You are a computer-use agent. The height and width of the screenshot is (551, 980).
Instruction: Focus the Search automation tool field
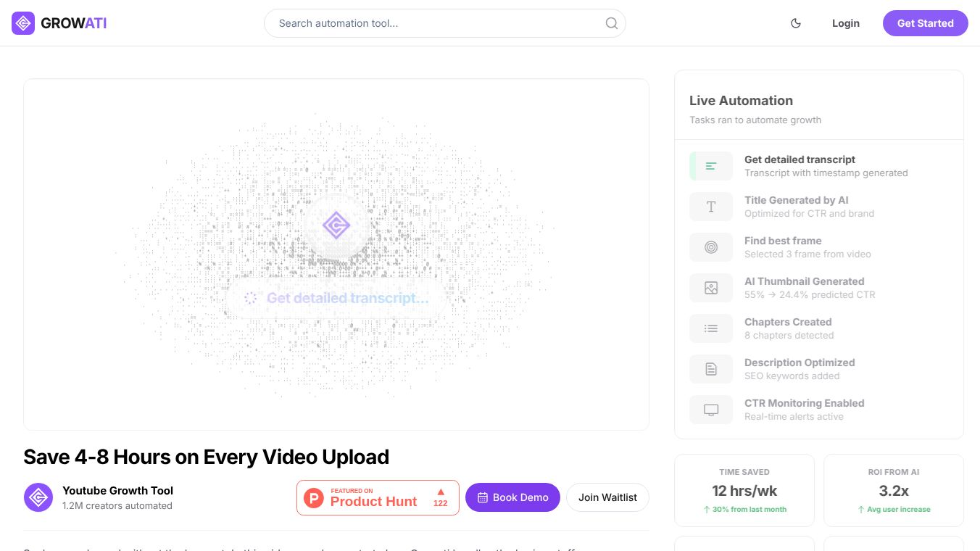click(445, 23)
